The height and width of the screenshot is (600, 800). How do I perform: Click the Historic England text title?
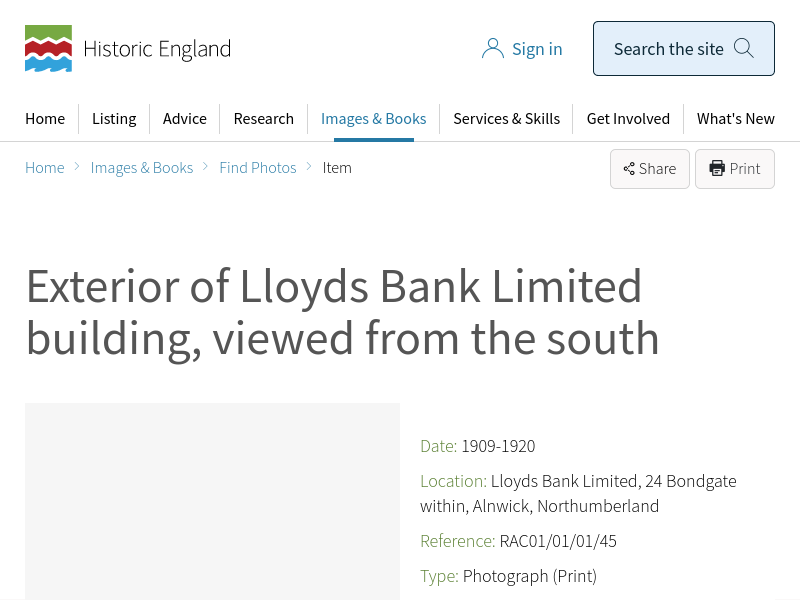click(157, 49)
